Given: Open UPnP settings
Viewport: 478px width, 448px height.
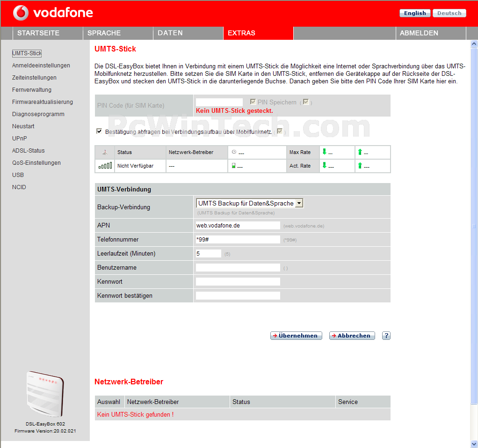Looking at the screenshot, I should point(20,139).
